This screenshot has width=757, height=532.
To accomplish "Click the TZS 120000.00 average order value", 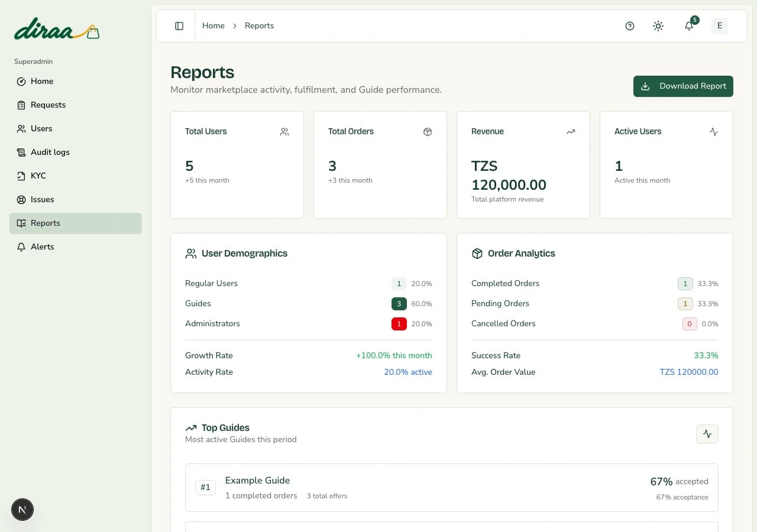I will coord(689,372).
